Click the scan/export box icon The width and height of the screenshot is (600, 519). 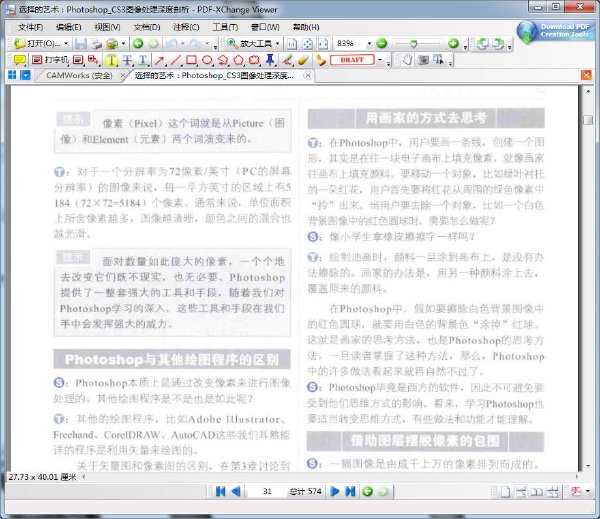click(112, 44)
